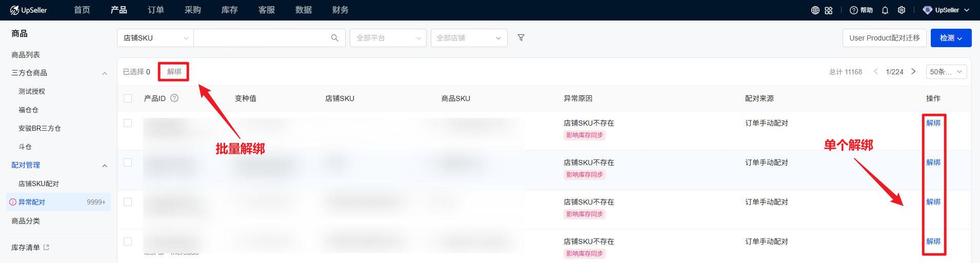Open the 50条 page size dropdown
The width and height of the screenshot is (980, 263).
coord(946,72)
